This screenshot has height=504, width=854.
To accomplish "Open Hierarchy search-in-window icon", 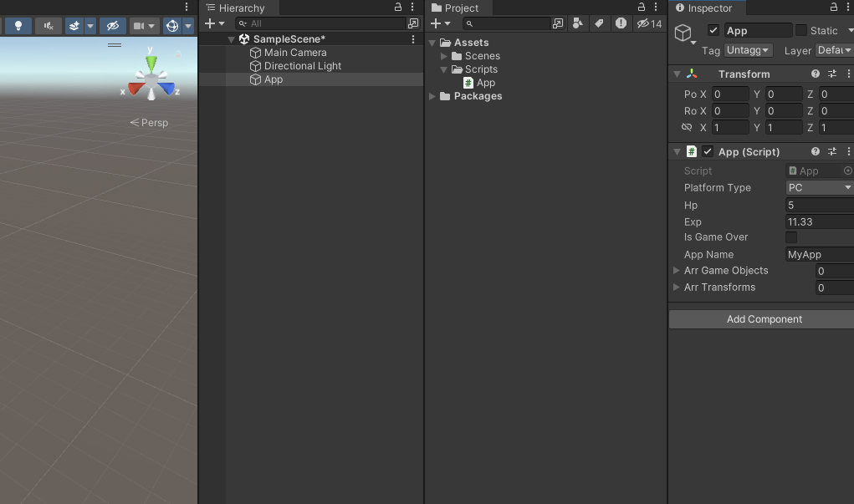I will point(413,23).
